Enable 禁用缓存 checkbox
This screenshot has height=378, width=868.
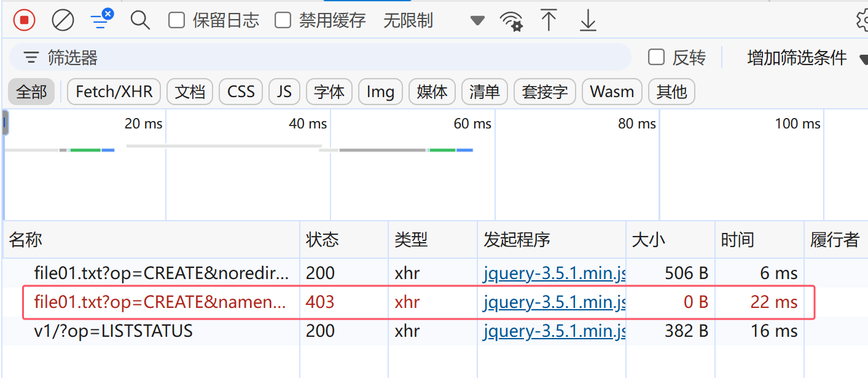(283, 20)
